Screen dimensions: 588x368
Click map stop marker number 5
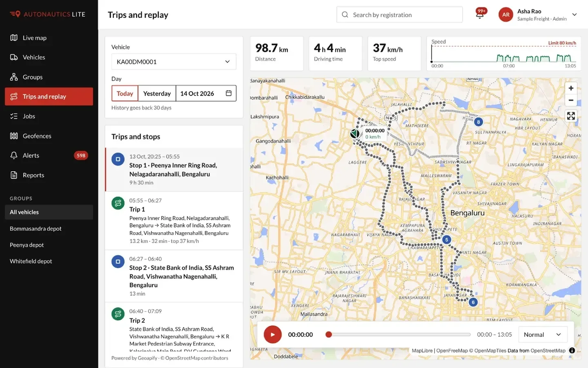[x=447, y=240]
